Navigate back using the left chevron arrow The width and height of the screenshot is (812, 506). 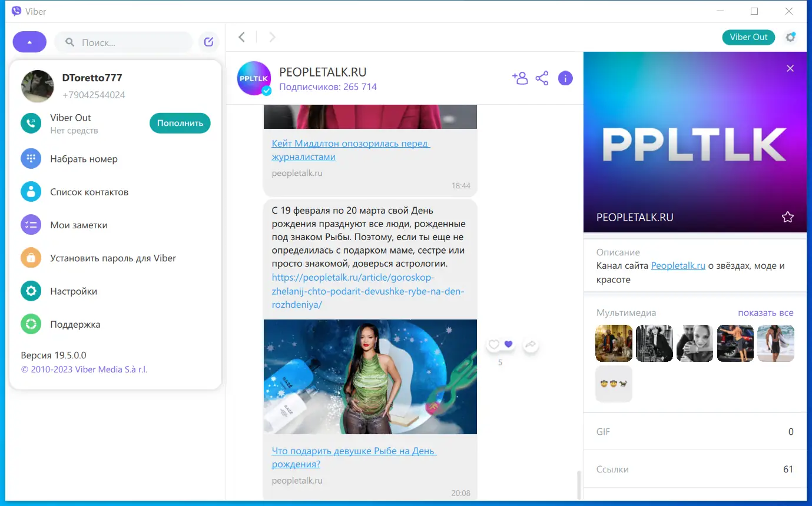241,36
